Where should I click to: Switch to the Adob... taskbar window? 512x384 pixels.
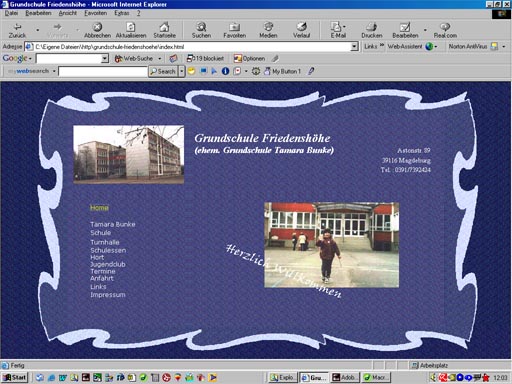coord(345,377)
